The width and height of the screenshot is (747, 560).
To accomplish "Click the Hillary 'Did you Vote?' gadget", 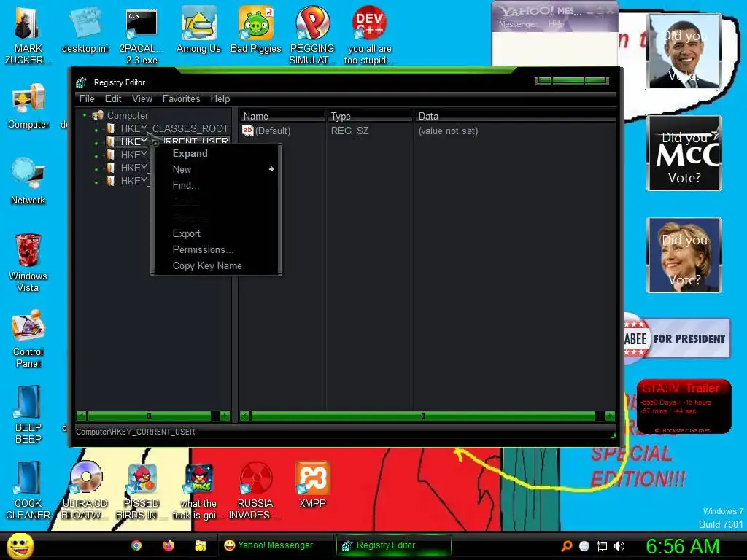I will pyautogui.click(x=684, y=255).
